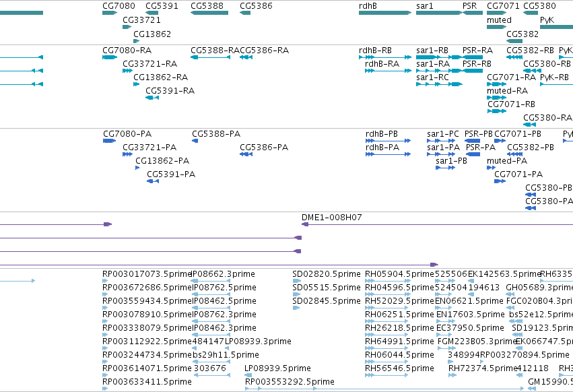
Task: Open the bs29h11.5prime EST
Action: pos(211,362)
